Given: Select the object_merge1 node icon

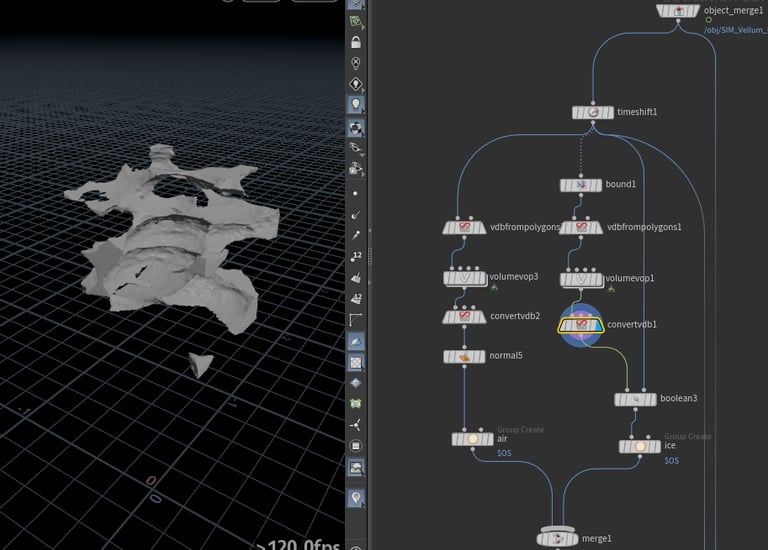Looking at the screenshot, I should pos(678,11).
